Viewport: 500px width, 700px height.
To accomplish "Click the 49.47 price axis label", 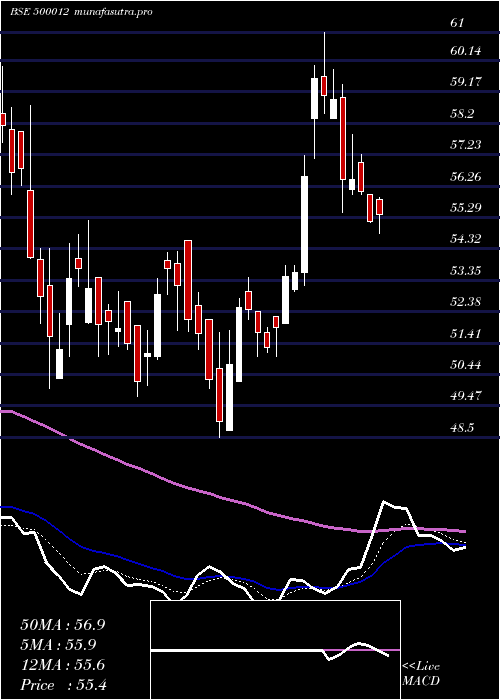I will pyautogui.click(x=466, y=396).
